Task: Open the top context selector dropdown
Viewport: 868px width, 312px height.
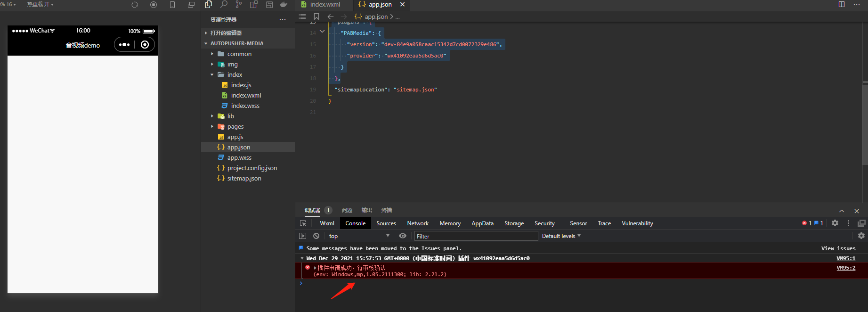Action: (x=359, y=236)
